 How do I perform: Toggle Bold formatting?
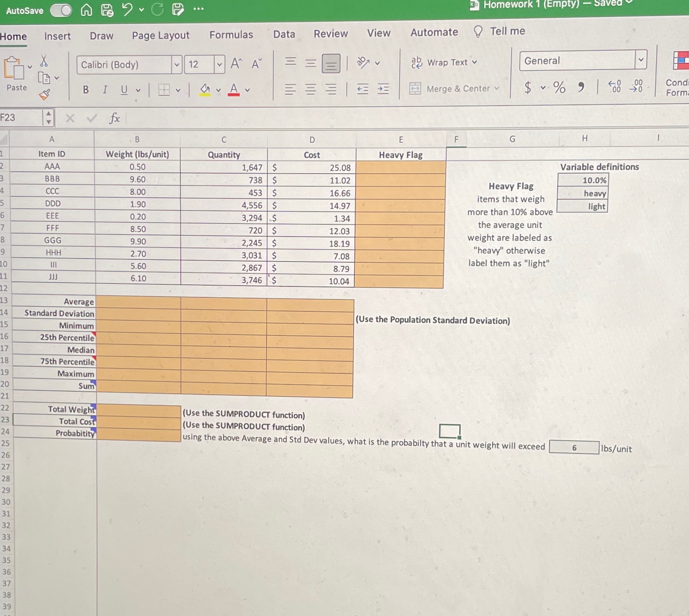tap(85, 89)
